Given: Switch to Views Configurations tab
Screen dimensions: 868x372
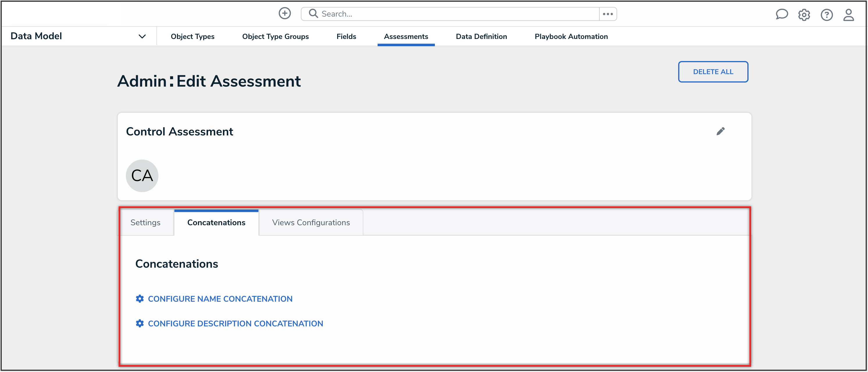Looking at the screenshot, I should click(x=311, y=222).
